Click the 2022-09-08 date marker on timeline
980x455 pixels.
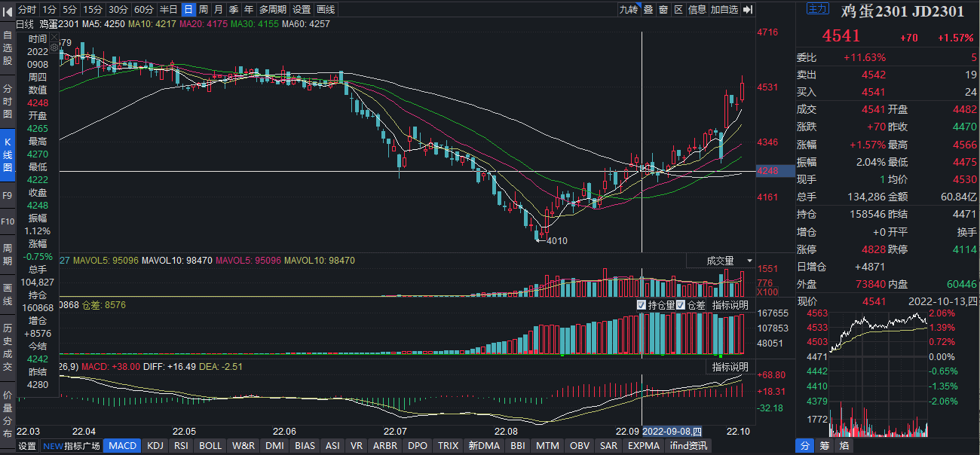point(672,432)
